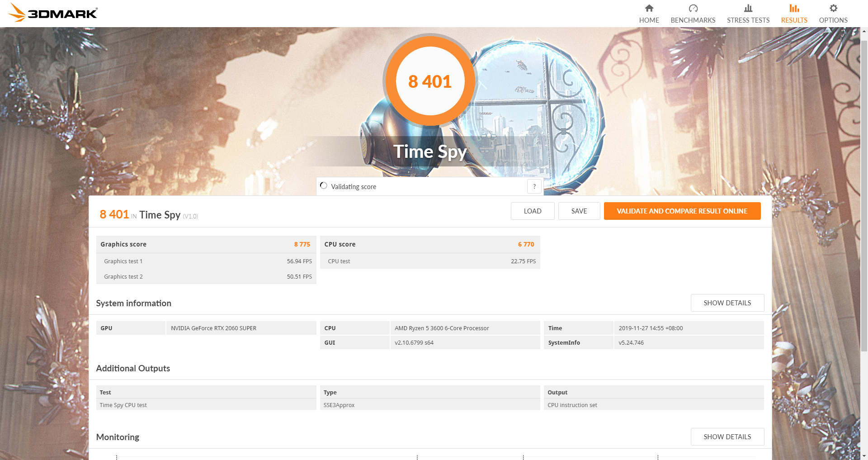Click the Home house icon
This screenshot has width=868, height=460.
pos(649,8)
